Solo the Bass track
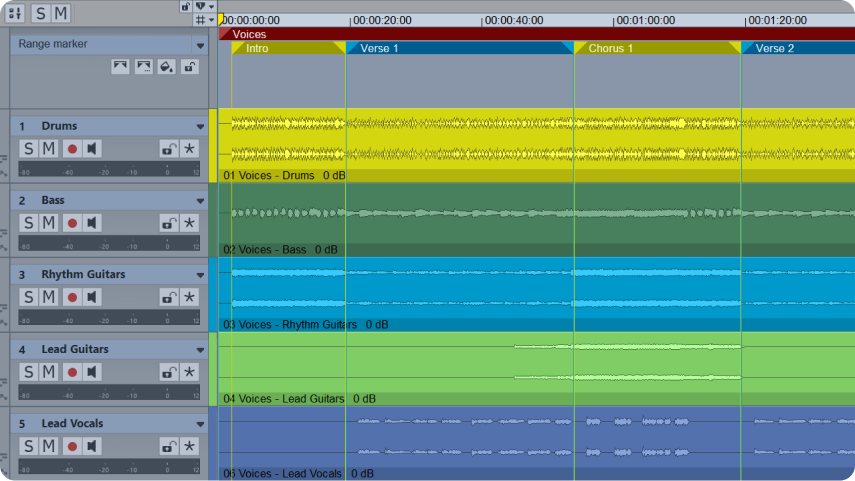The image size is (855, 481). [x=29, y=223]
